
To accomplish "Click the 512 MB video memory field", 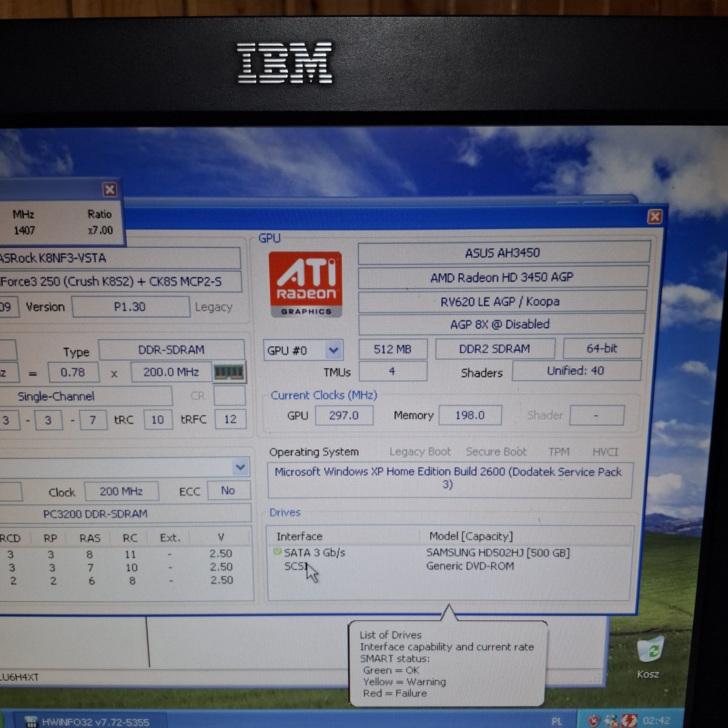I will tap(393, 349).
